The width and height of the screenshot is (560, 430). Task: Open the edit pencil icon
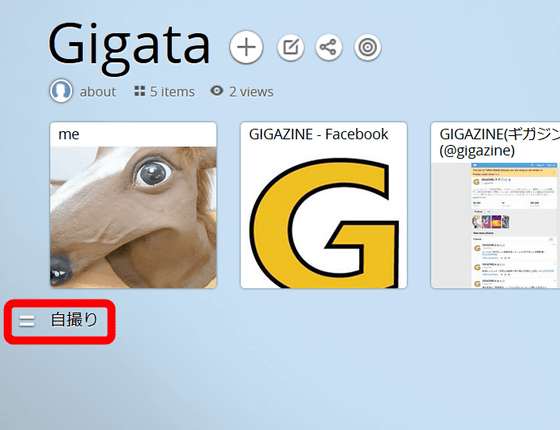tap(291, 47)
